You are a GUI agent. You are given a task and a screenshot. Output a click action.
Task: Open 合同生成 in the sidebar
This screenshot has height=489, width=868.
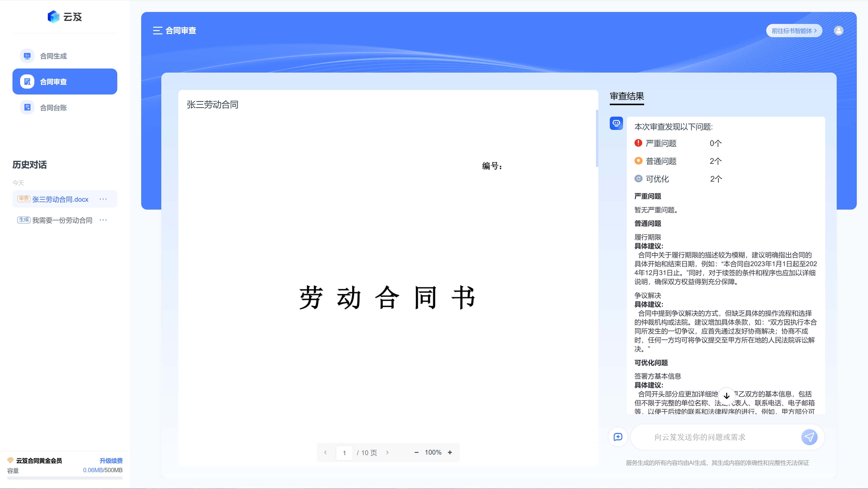[x=53, y=56]
